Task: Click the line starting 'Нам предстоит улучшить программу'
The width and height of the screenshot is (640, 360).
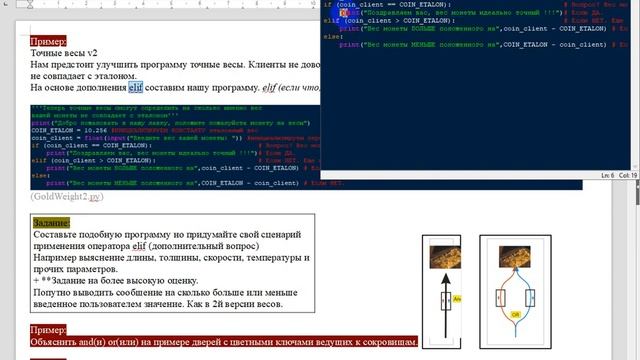Action: pyautogui.click(x=175, y=64)
